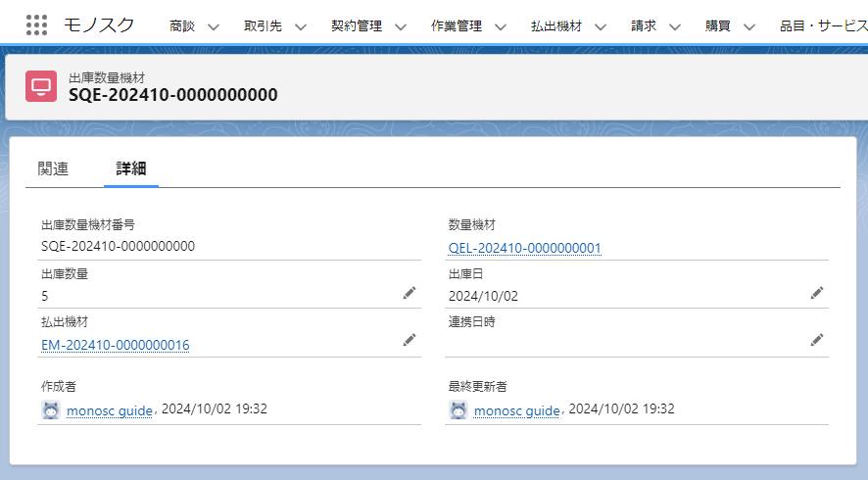Select the 詳細 tab
The height and width of the screenshot is (480, 868).
[x=130, y=168]
